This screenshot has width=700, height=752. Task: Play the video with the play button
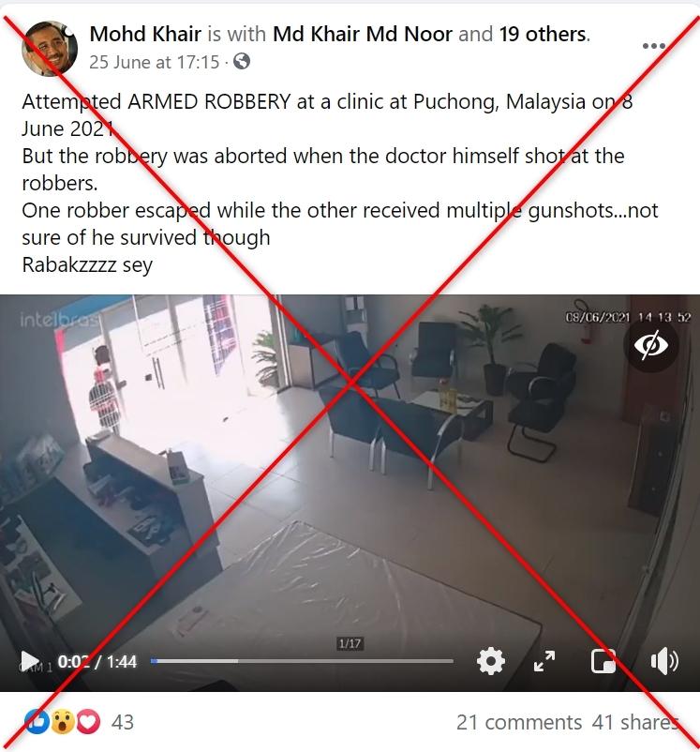pyautogui.click(x=30, y=661)
